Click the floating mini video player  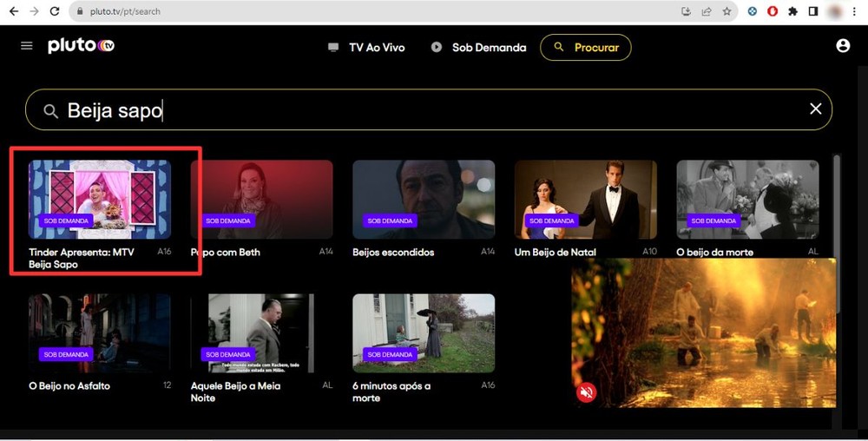pos(704,333)
